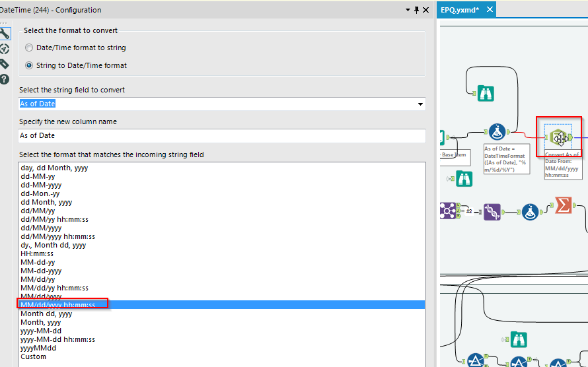Close the EPQ.yxmd tab

pyautogui.click(x=490, y=10)
